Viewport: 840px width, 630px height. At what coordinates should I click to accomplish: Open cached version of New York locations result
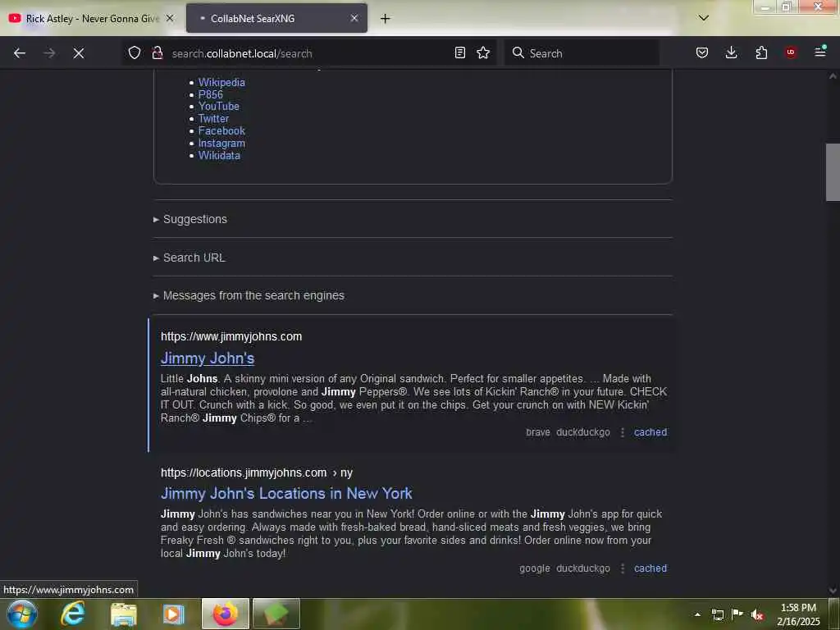(651, 568)
